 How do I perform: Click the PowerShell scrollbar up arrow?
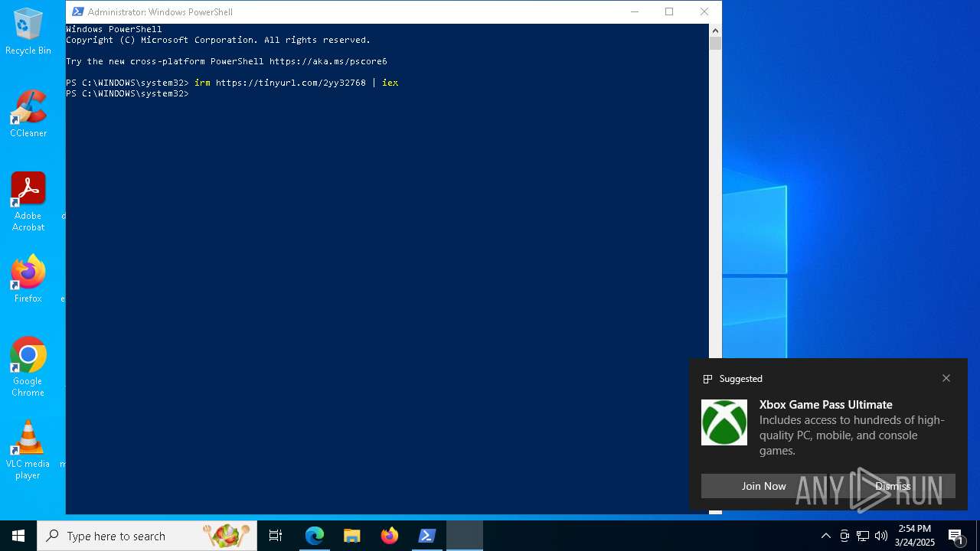[715, 31]
